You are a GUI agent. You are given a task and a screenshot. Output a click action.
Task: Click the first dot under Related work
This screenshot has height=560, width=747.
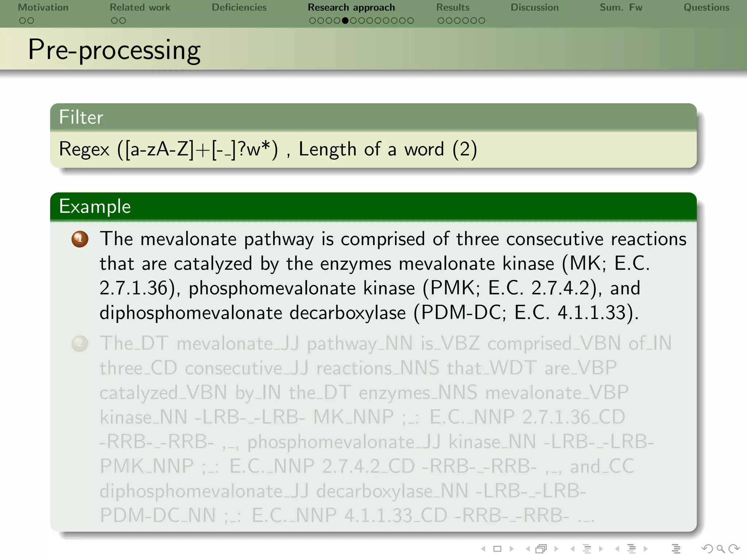coord(115,21)
